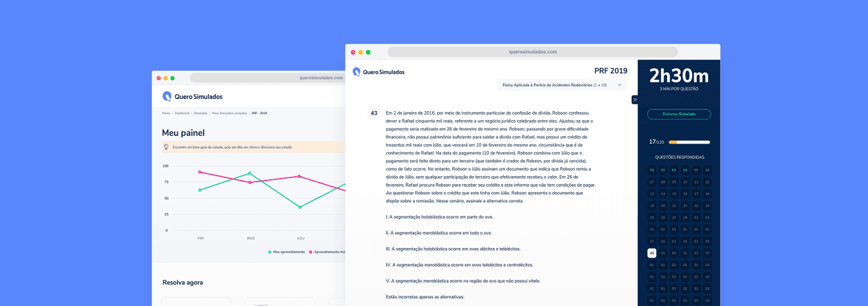868x306 pixels.
Task: Open question 18 from the grid
Action: tap(708, 194)
